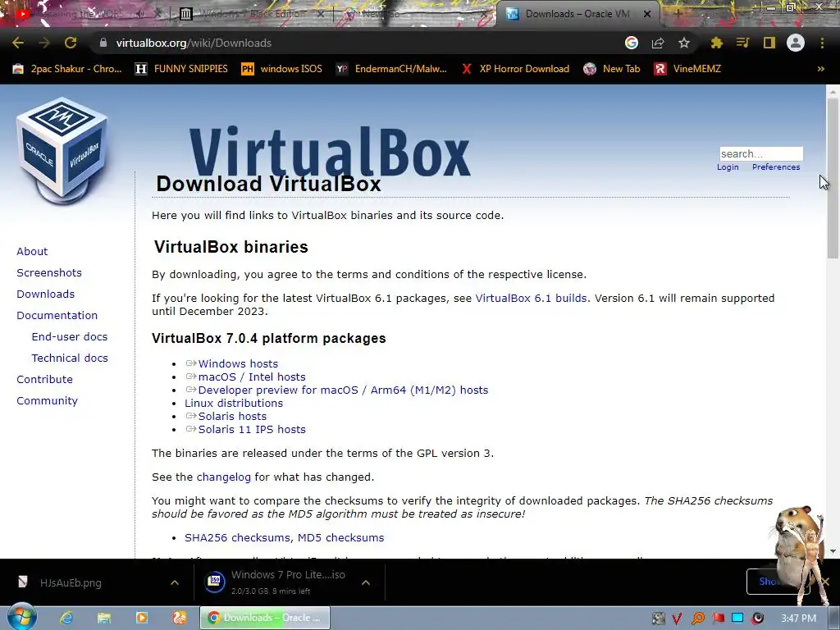Screen dimensions: 840x630
Task: Open the Arm64 (M1/M2) developer preview link
Action: coord(343,390)
